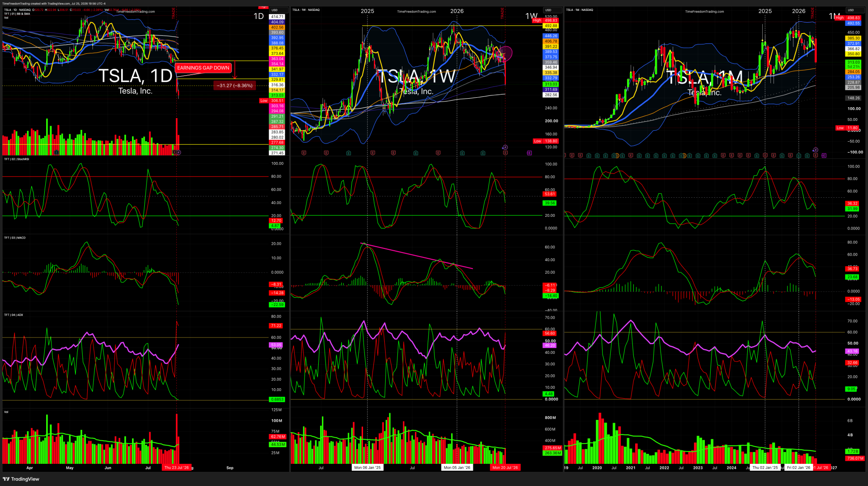This screenshot has width=868, height=486.
Task: Click the Thu 02 Jan '25 date label
Action: coord(765,468)
